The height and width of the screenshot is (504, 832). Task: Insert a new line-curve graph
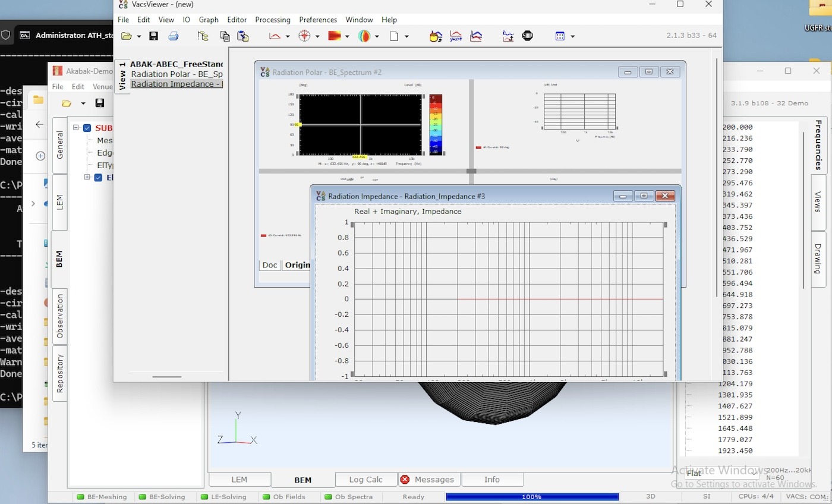275,36
